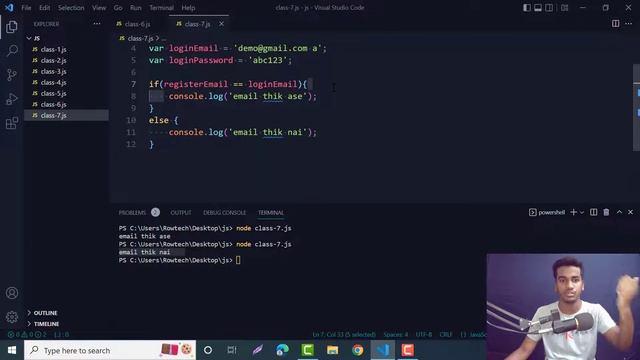Click Spaces: 4 in the status bar
640x360 pixels.
pyautogui.click(x=396, y=334)
